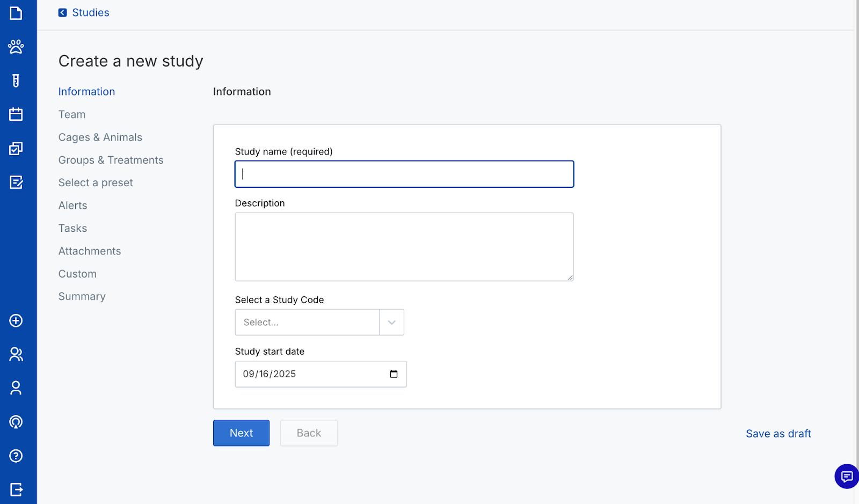Click the logout icon at sidebar bottom
Viewport: 859px width, 504px height.
pos(16,490)
